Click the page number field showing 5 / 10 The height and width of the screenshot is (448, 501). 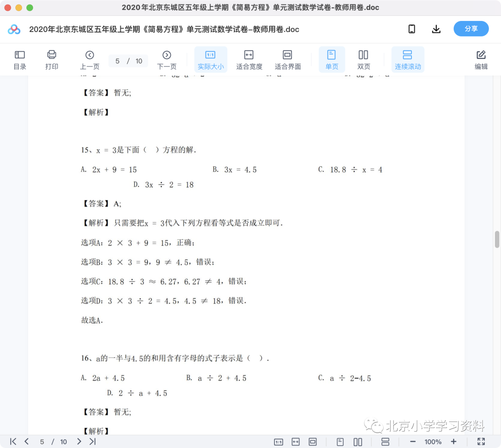click(128, 61)
